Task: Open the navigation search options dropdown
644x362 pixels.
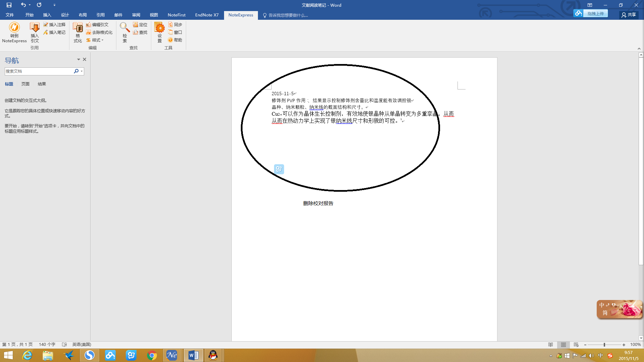Action: (x=82, y=71)
